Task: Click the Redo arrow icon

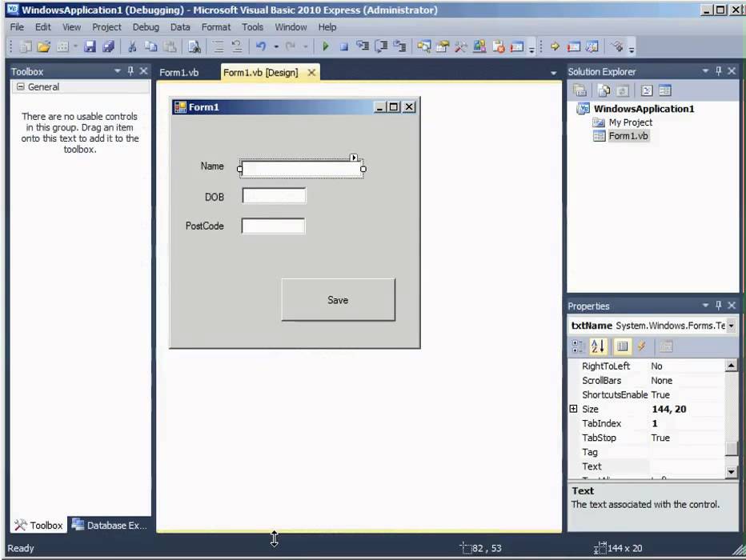Action: (x=291, y=46)
